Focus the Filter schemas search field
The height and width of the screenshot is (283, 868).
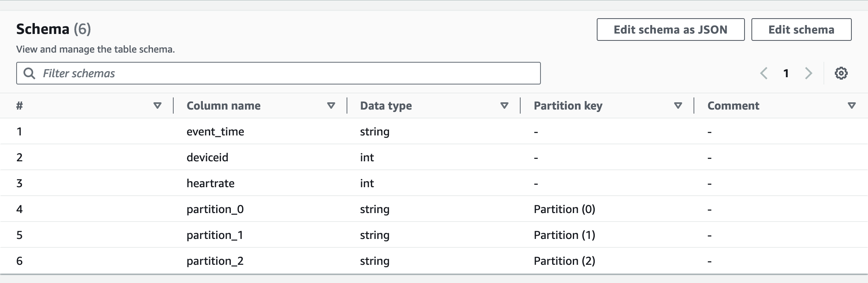283,73
